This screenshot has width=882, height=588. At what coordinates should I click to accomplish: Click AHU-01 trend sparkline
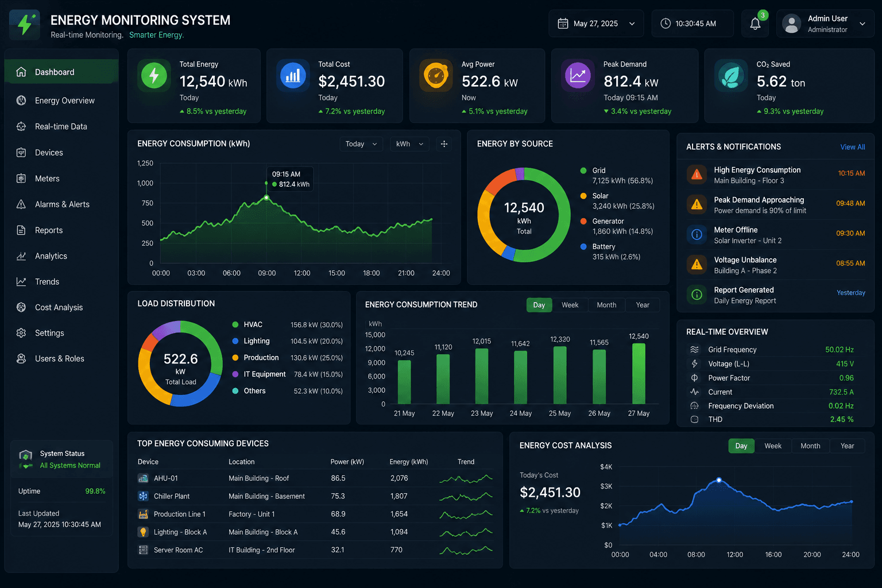pyautogui.click(x=466, y=478)
